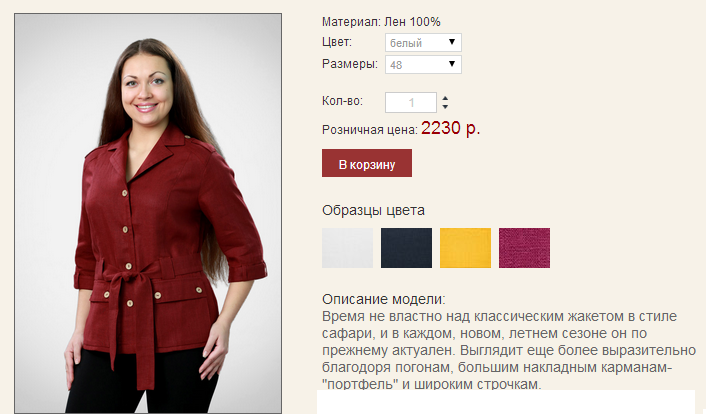Click the Размеры: field label
Image resolution: width=706 pixels, height=414 pixels.
(350, 64)
